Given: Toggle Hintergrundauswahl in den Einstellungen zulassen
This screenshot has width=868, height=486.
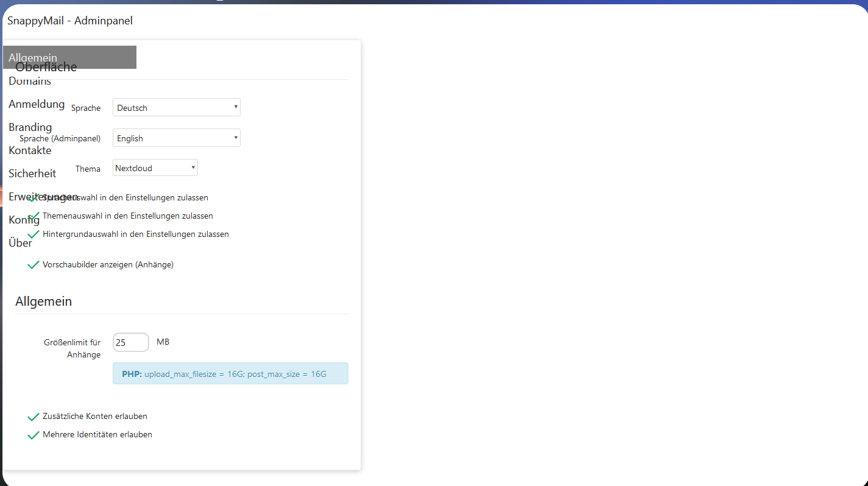Looking at the screenshot, I should [x=33, y=234].
